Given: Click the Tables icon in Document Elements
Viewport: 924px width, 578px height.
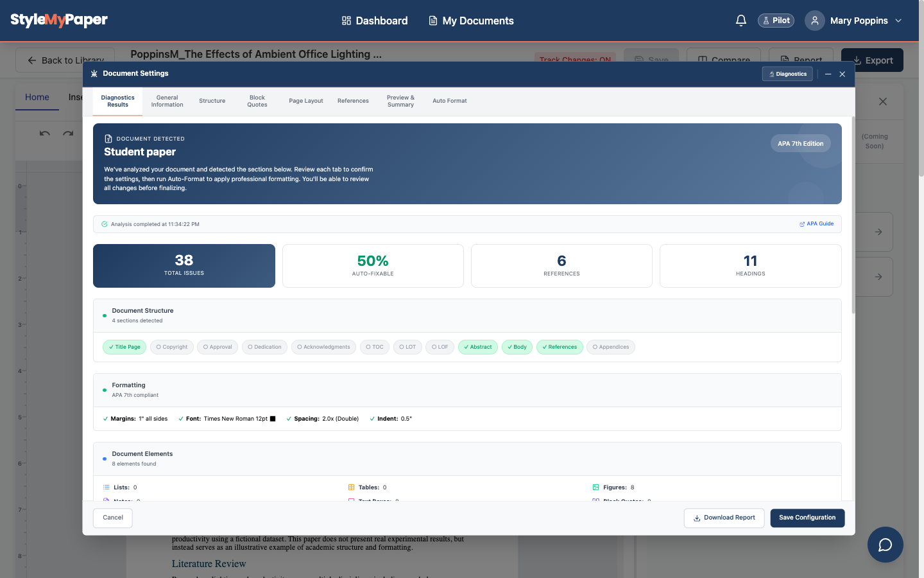Looking at the screenshot, I should coord(351,487).
